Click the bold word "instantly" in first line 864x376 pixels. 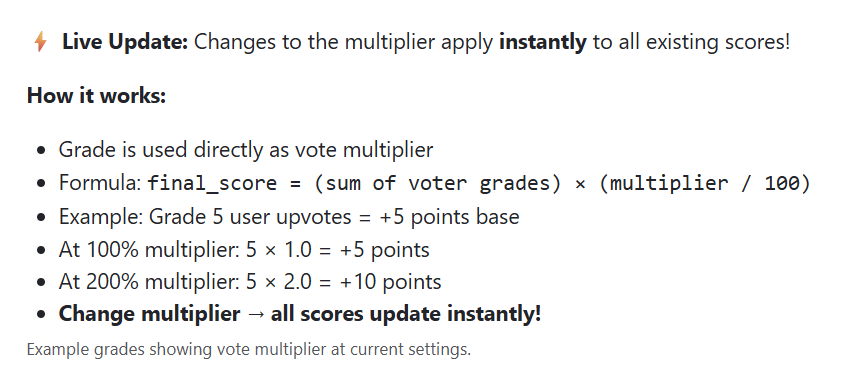point(542,42)
